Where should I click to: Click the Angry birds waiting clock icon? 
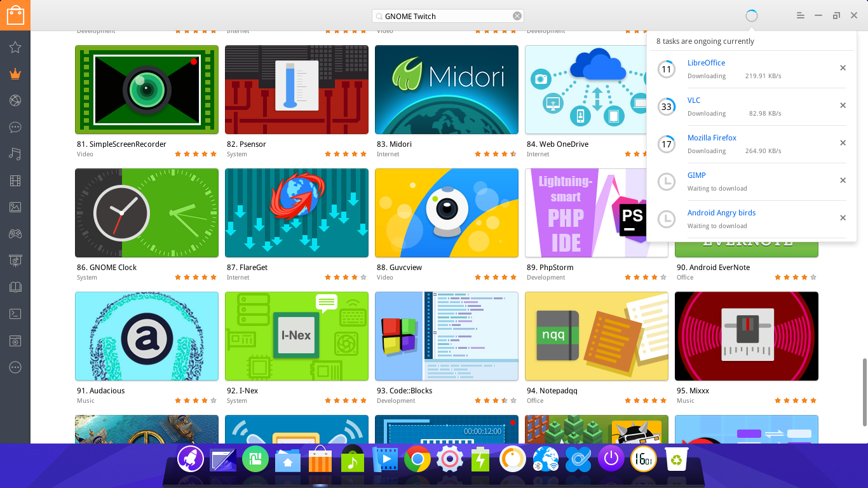click(666, 219)
